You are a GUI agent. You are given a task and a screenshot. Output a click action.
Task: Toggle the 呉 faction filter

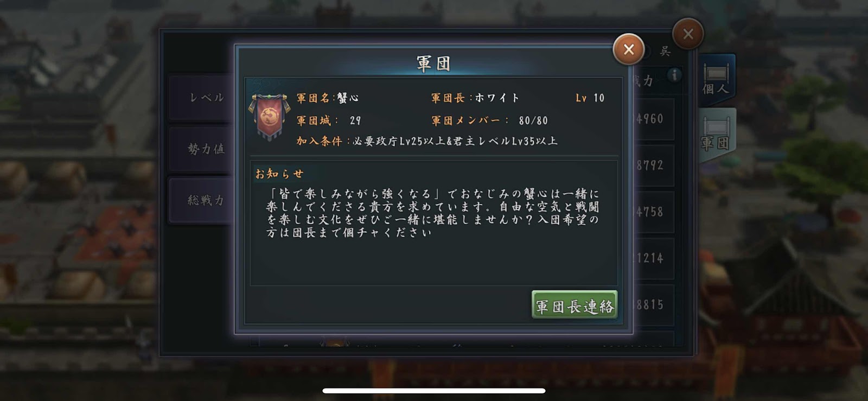pyautogui.click(x=657, y=52)
